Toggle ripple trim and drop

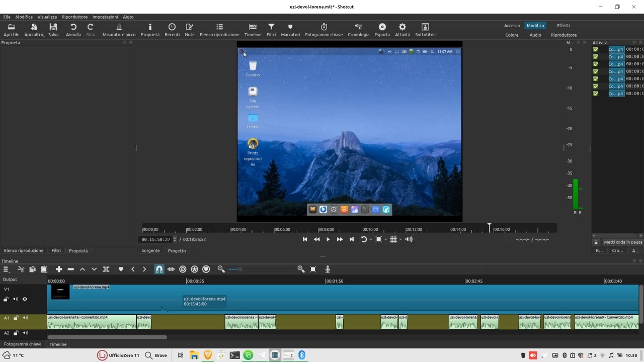(183, 269)
